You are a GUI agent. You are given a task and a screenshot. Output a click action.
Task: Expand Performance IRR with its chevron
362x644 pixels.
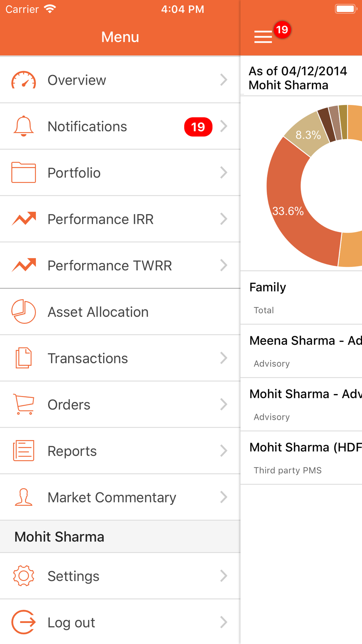[224, 219]
